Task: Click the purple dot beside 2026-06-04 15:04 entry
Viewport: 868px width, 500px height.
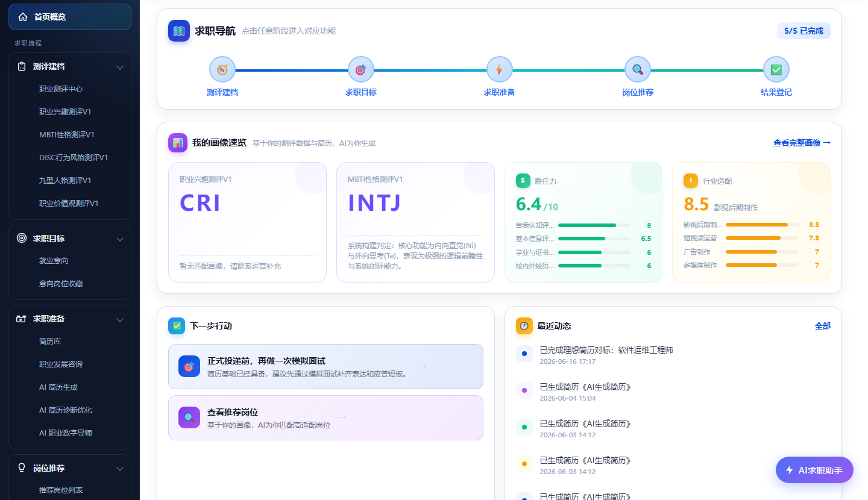Action: [524, 390]
